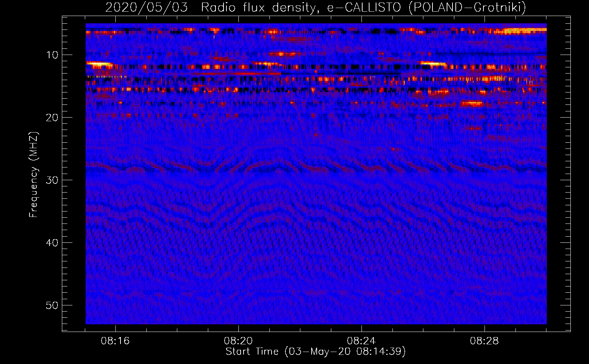Screen dimensions: 589x364
Task: Click the frequency tick label '20'
Action: click(x=52, y=118)
